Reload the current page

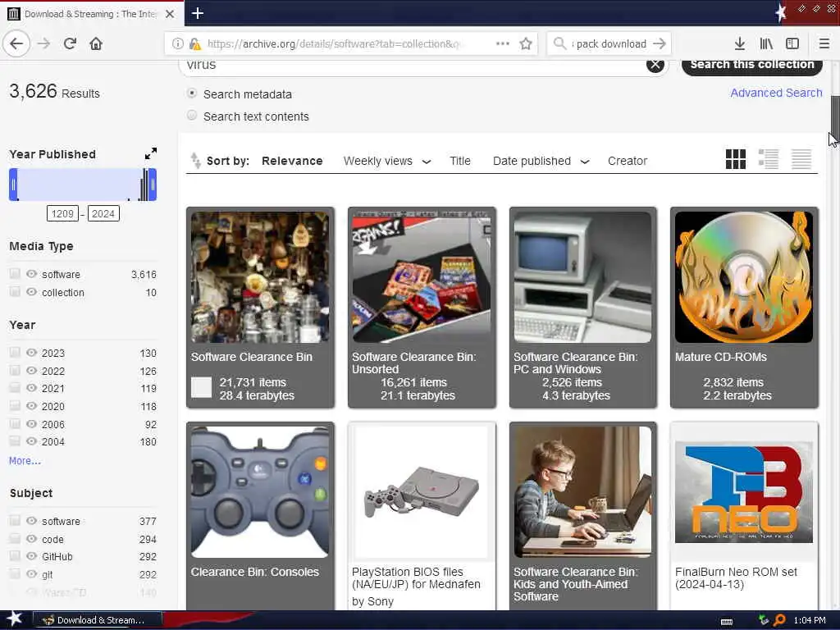click(70, 43)
